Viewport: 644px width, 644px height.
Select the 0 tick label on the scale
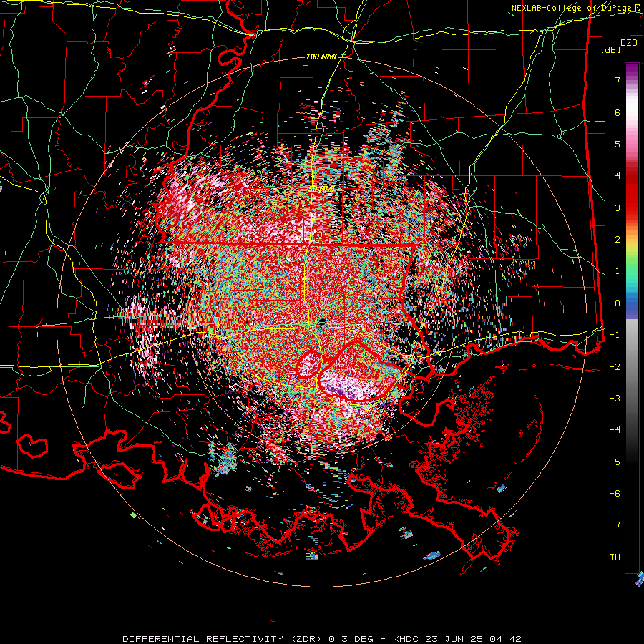(x=618, y=303)
